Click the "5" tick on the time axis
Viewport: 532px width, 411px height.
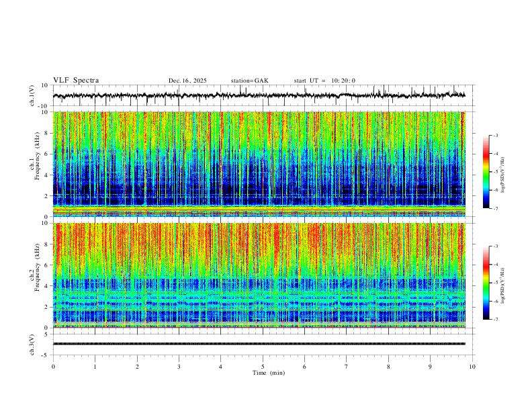click(x=263, y=367)
